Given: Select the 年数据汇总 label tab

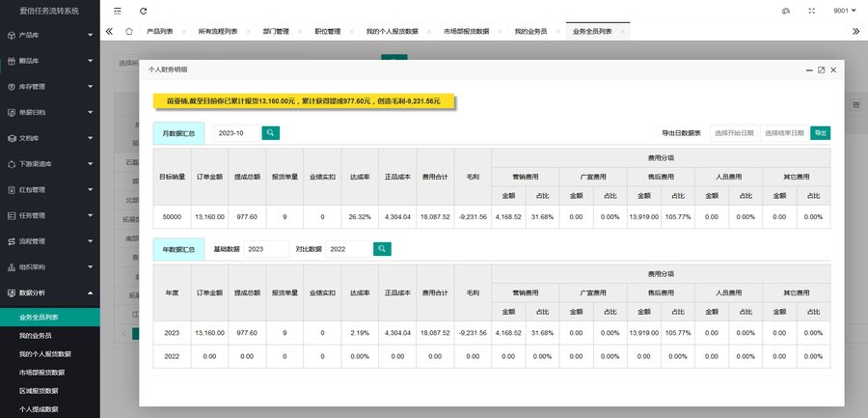Looking at the screenshot, I should pyautogui.click(x=178, y=249).
